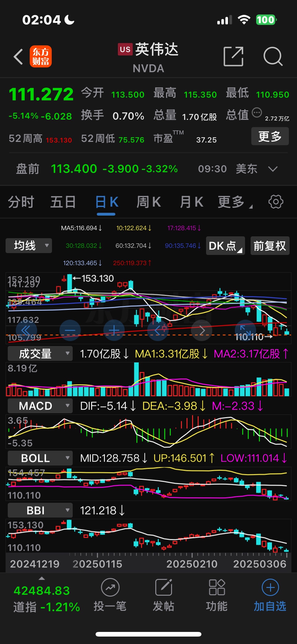Tap BBI value 121.218
This screenshot has width=297, height=644.
coord(102,510)
